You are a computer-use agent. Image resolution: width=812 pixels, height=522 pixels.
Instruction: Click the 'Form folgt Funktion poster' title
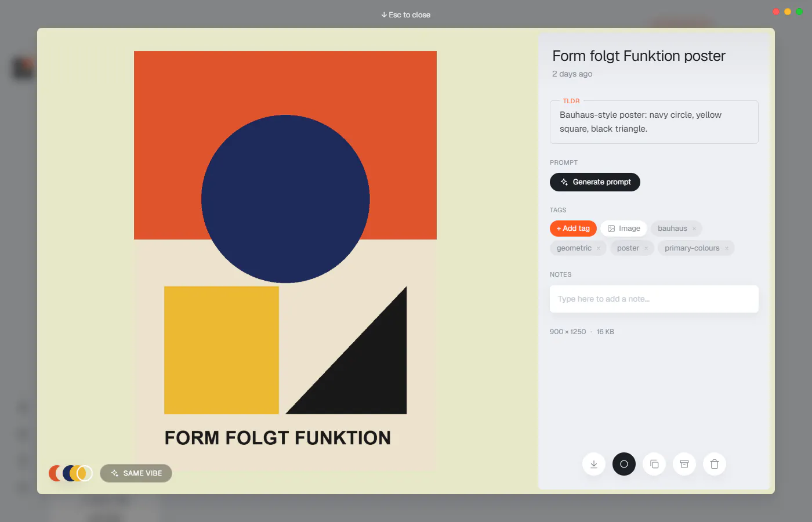[x=639, y=56]
